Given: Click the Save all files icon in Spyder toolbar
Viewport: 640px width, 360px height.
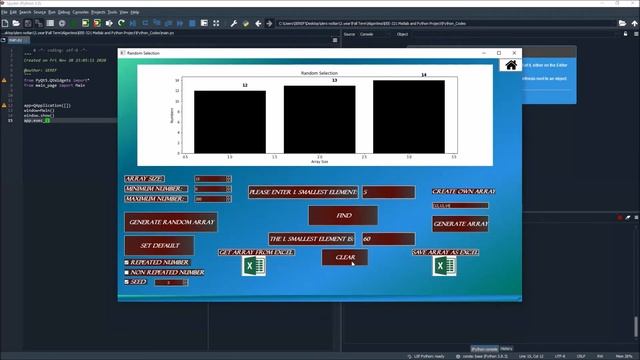Looking at the screenshot, I should click(x=39, y=23).
